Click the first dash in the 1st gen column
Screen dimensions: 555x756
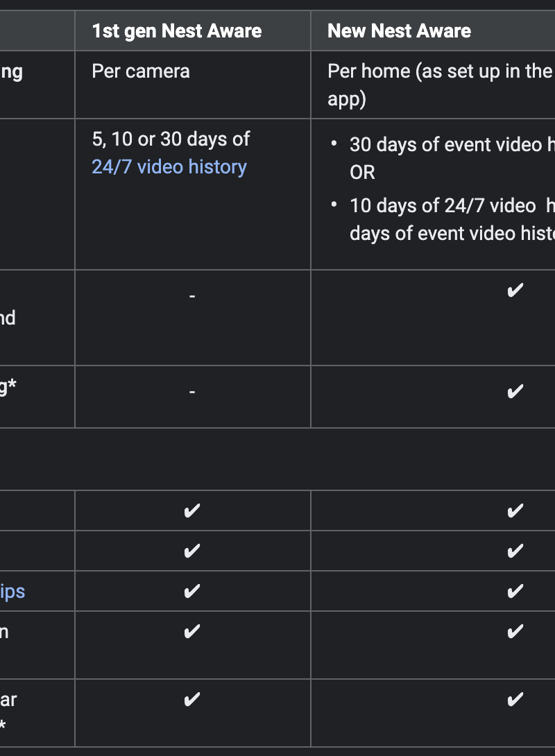click(192, 296)
